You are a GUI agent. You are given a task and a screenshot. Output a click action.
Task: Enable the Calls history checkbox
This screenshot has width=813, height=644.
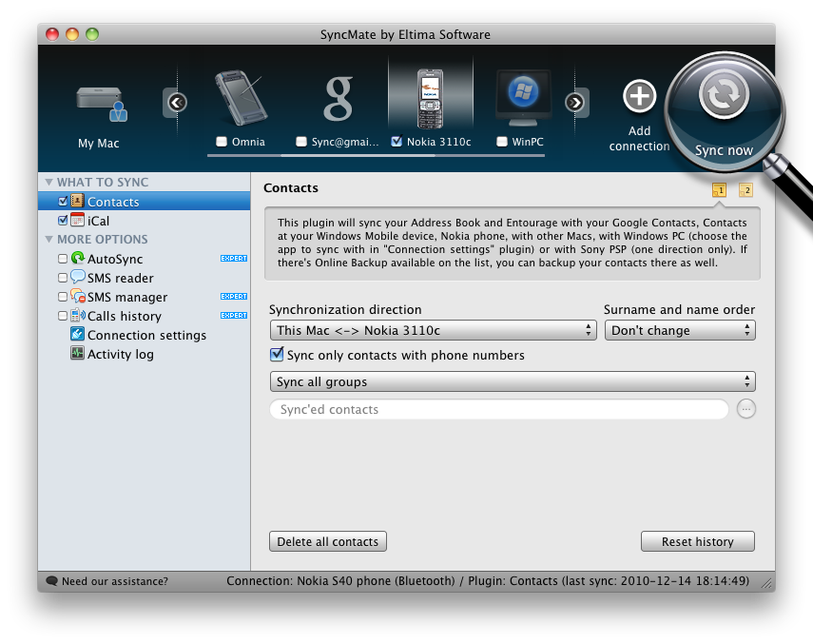pos(63,315)
